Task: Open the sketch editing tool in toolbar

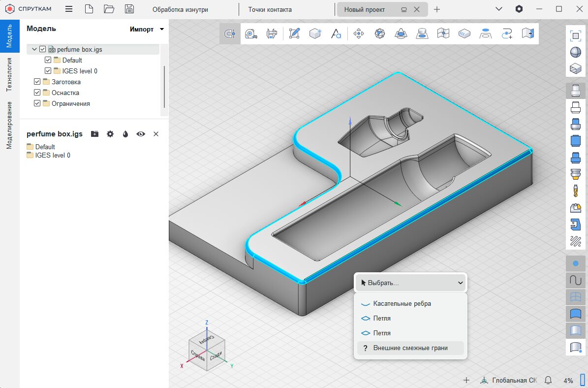Action: pyautogui.click(x=294, y=33)
